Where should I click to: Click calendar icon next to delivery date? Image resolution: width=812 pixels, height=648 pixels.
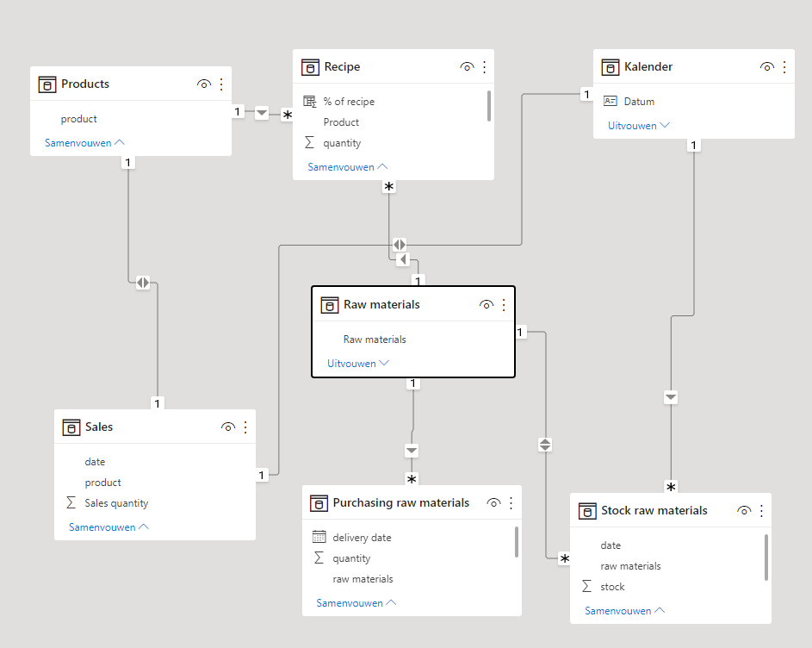pos(319,537)
